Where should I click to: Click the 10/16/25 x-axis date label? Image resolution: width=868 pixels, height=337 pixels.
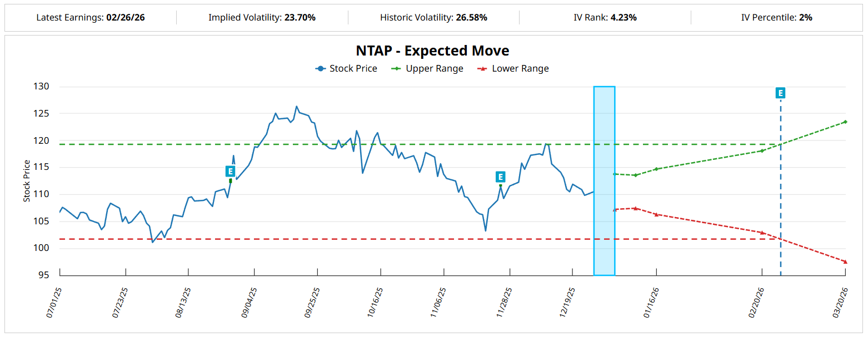tap(376, 302)
